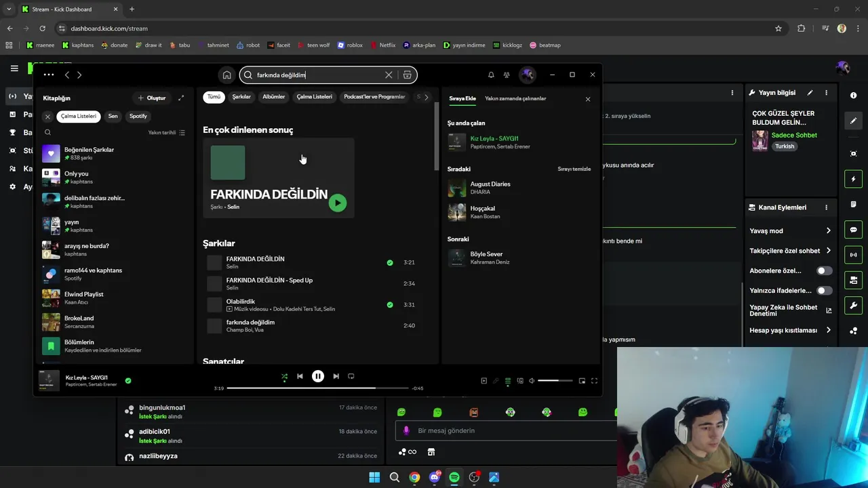868x488 pixels.
Task: Go back in Spotify navigation
Action: pyautogui.click(x=66, y=75)
